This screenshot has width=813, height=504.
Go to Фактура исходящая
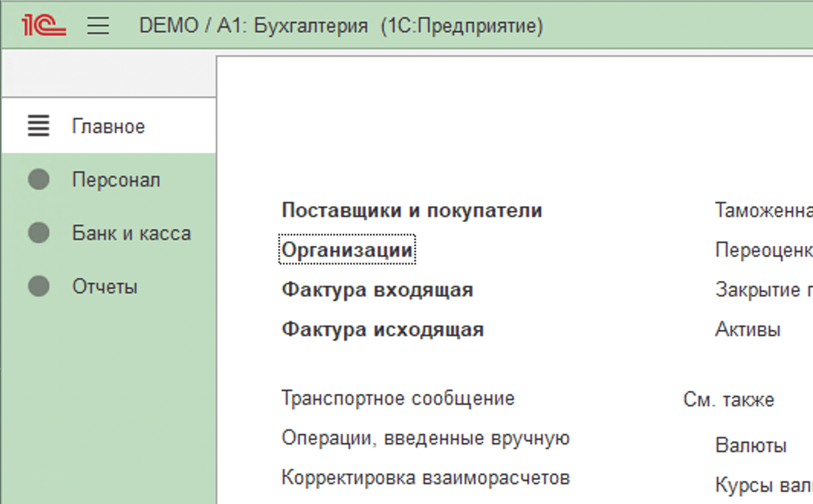tap(383, 330)
